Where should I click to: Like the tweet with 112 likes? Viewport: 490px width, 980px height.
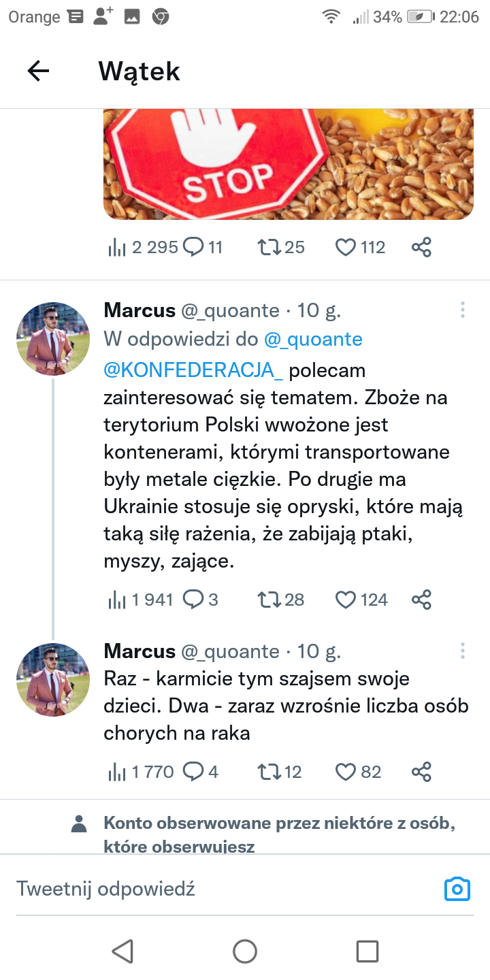click(x=346, y=247)
